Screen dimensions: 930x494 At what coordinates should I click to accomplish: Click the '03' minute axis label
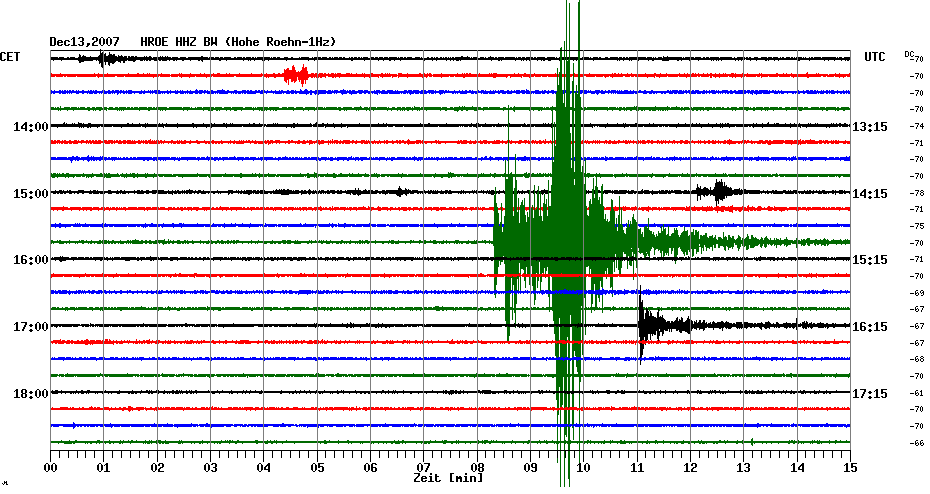(x=211, y=468)
